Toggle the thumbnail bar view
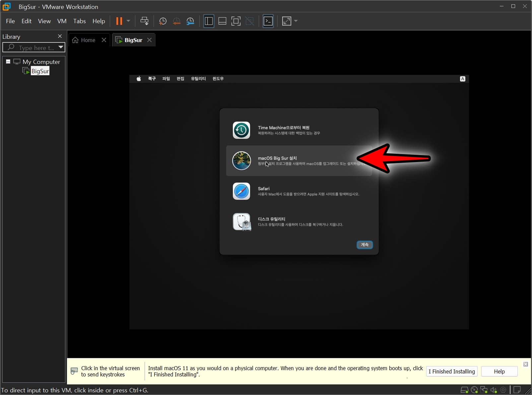 pyautogui.click(x=222, y=21)
